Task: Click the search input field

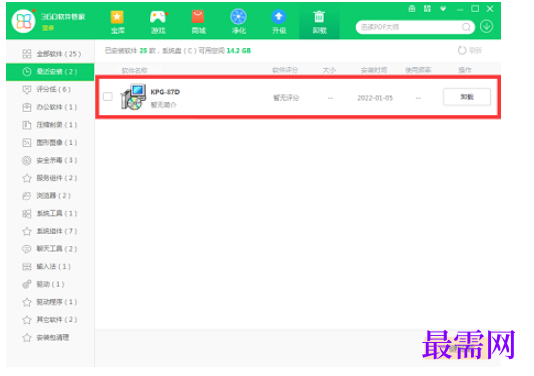Action: click(x=410, y=27)
